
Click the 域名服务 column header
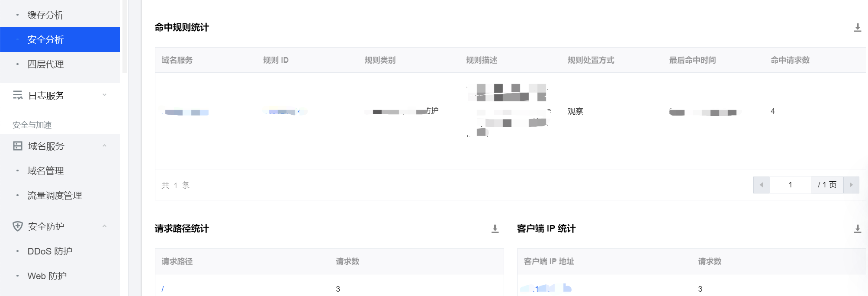[177, 60]
